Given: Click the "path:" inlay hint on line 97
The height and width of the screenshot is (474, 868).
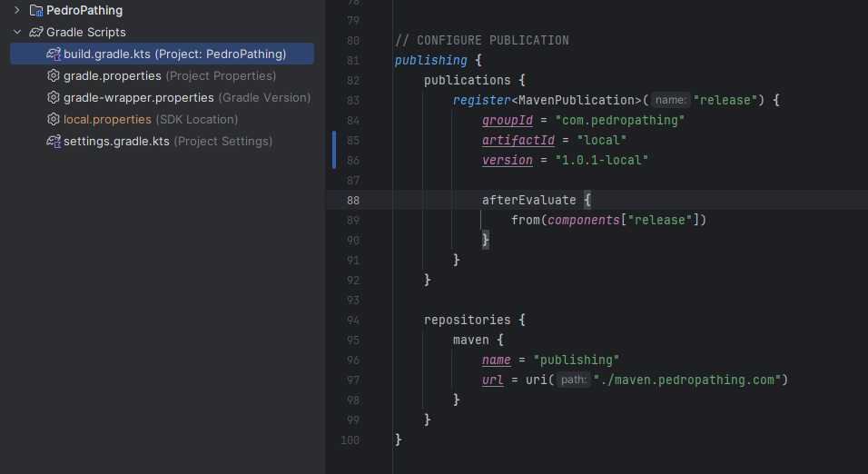Looking at the screenshot, I should point(574,380).
